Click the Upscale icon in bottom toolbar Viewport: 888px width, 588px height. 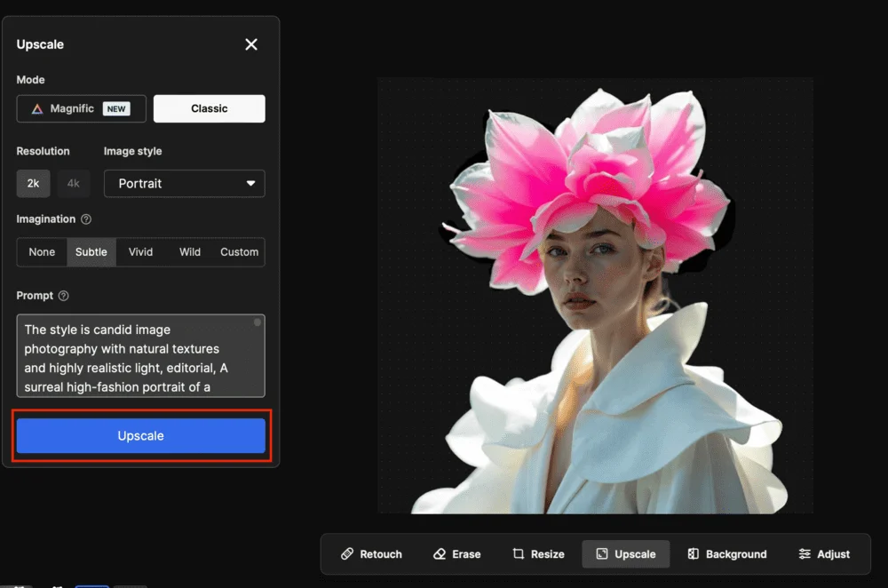tap(602, 554)
